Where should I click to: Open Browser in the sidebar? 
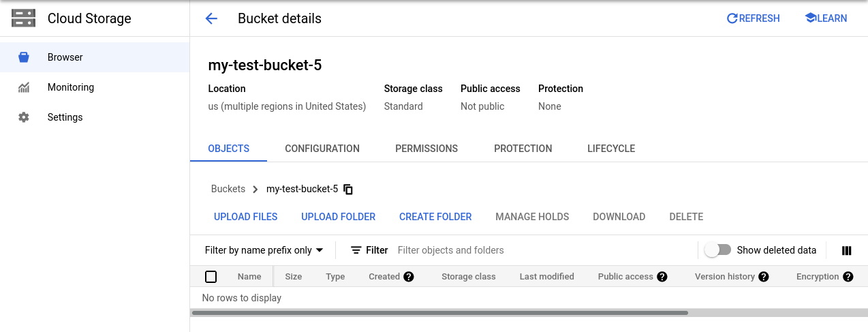pyautogui.click(x=95, y=57)
